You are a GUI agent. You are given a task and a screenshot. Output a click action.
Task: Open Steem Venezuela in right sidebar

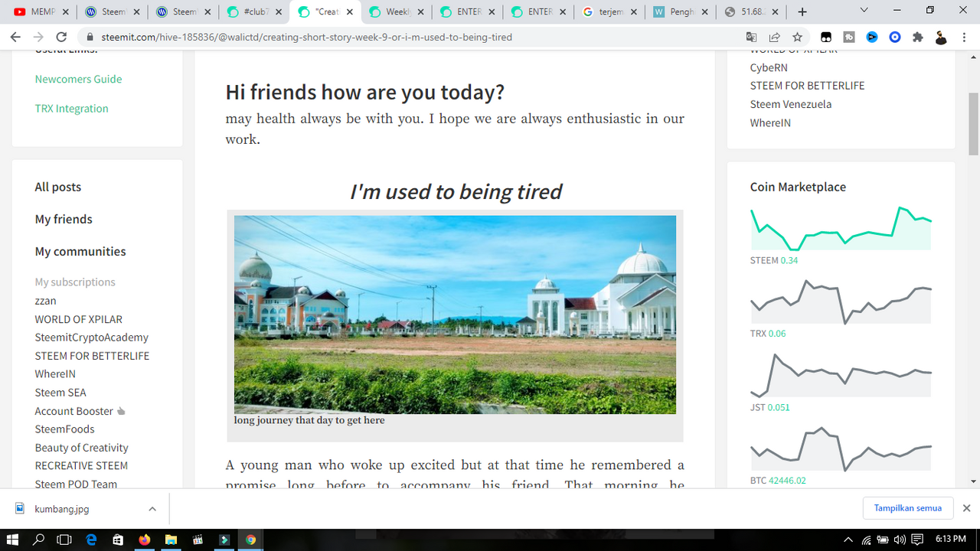791,104
